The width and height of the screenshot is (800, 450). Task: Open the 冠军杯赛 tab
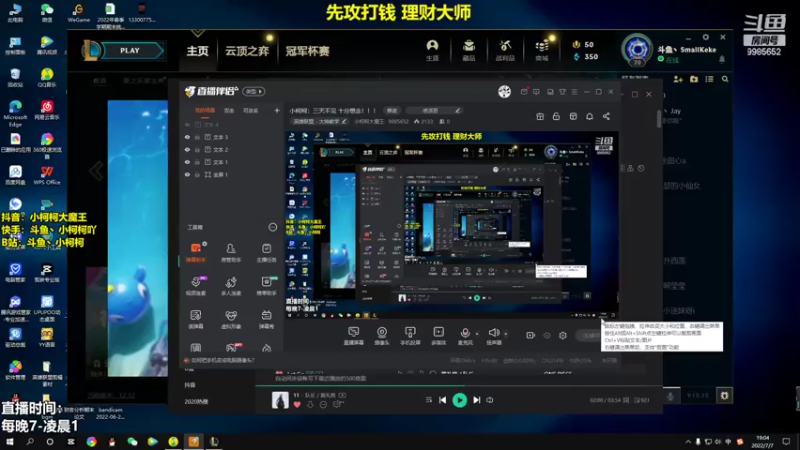(x=308, y=51)
